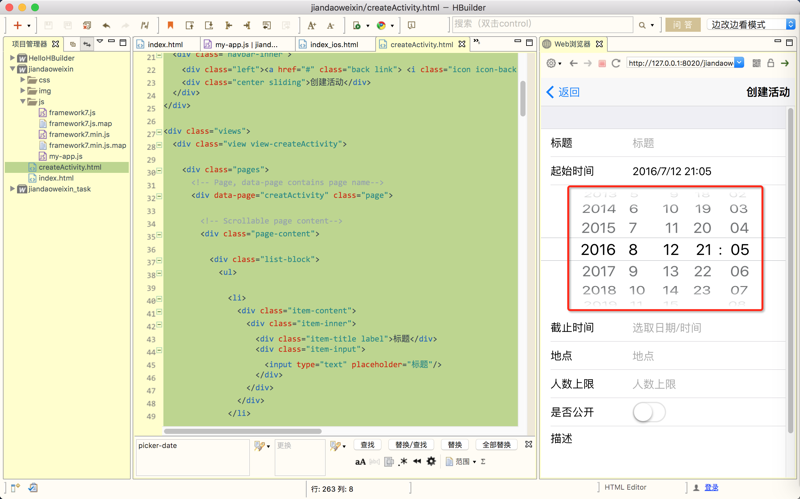Open the project manager view menu triangle
Screen dimensions: 800x499
(x=100, y=42)
